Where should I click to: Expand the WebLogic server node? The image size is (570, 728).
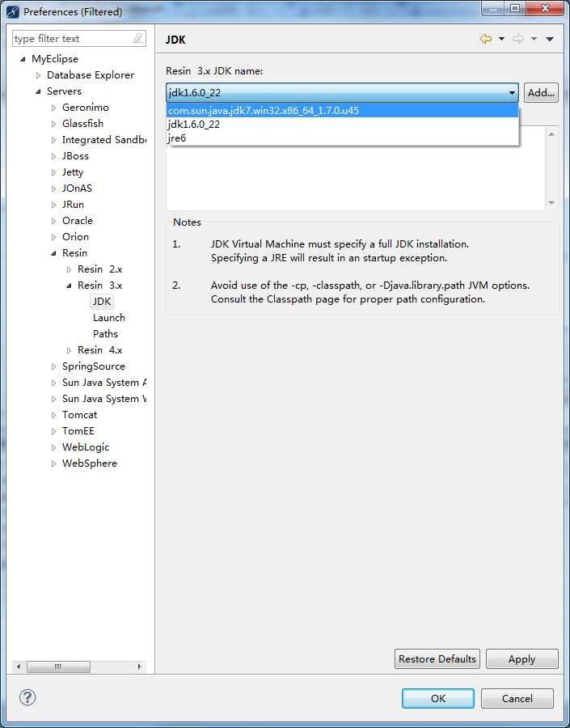pos(54,448)
